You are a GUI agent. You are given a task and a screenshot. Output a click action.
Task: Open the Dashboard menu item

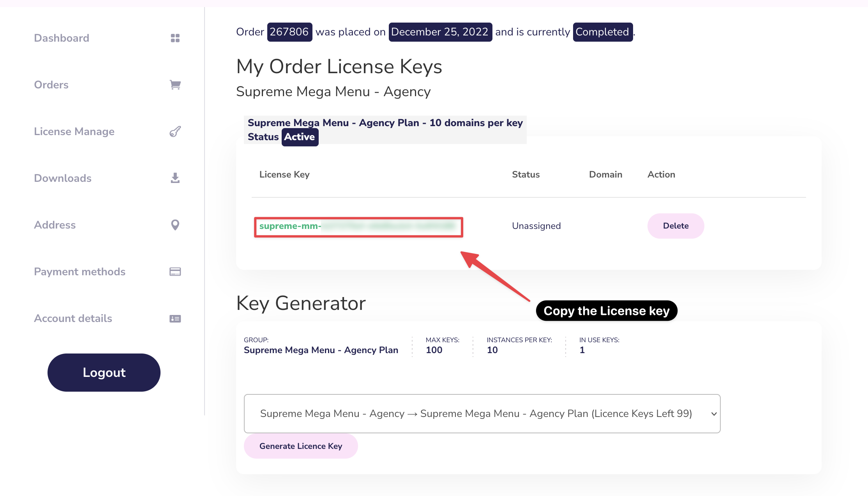pyautogui.click(x=62, y=38)
